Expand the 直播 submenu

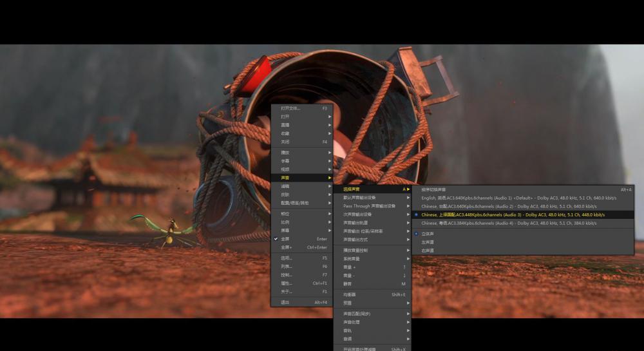coord(302,125)
